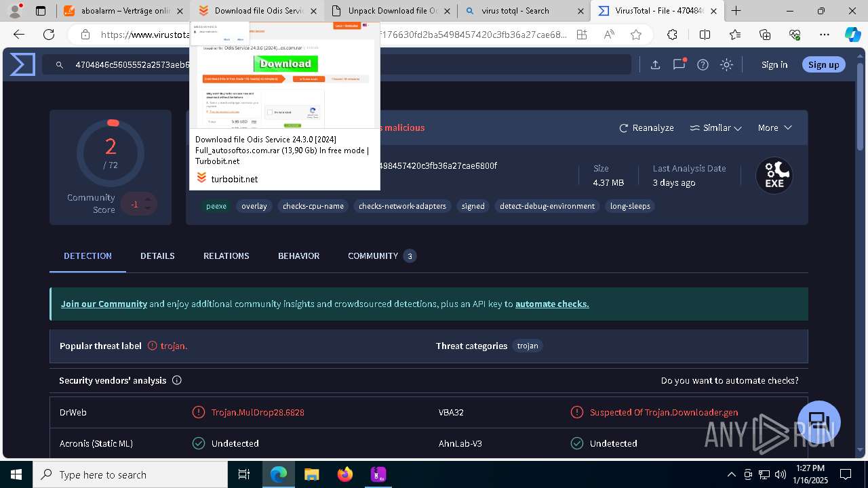Refresh the current page
The width and height of the screenshot is (868, 488).
pos(49,35)
